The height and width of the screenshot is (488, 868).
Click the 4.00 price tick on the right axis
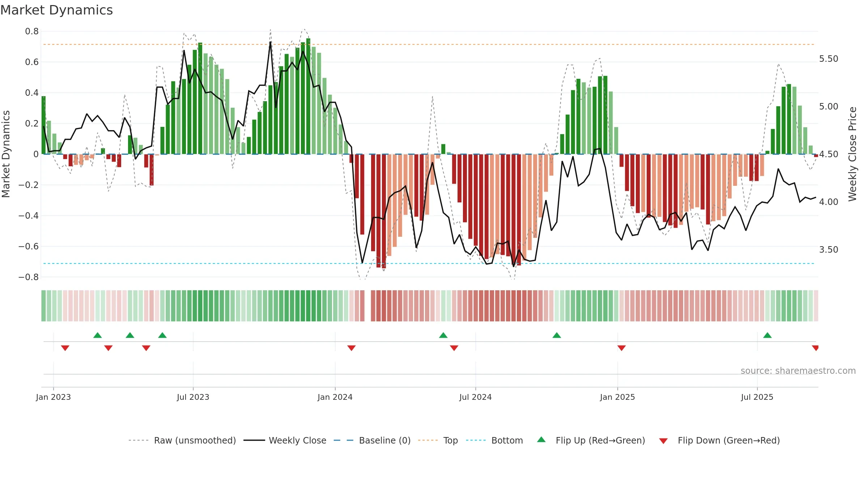(x=829, y=202)
